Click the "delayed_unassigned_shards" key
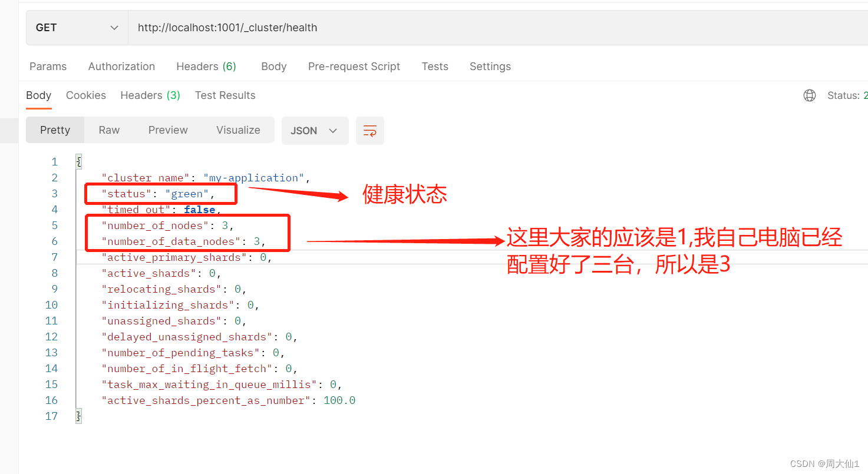Screen dimensions: 868x474 (188, 337)
